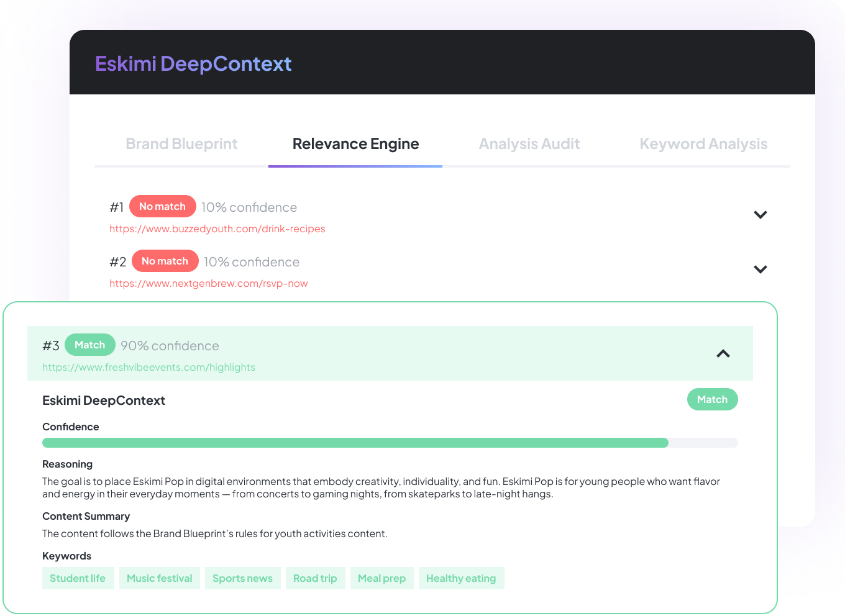Select the Music festival keyword tag
The width and height of the screenshot is (845, 616).
[160, 578]
